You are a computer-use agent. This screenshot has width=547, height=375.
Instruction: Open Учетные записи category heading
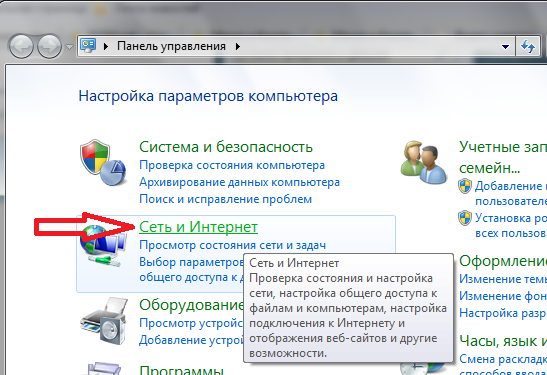point(503,157)
